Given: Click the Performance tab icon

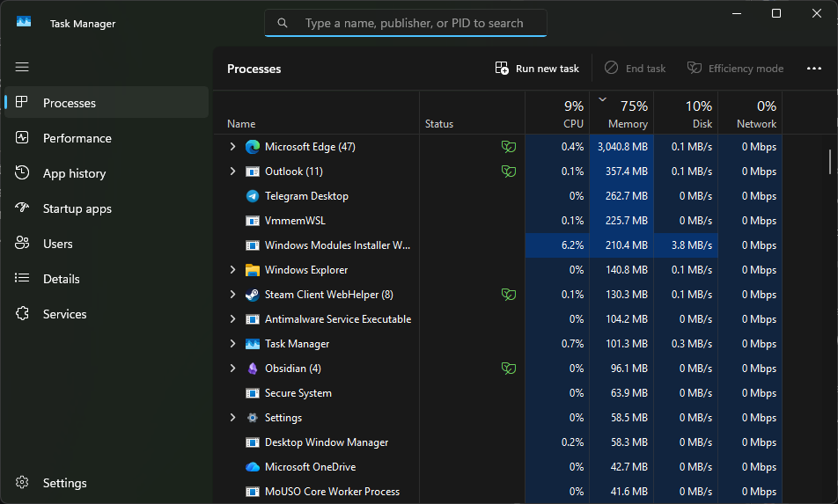Looking at the screenshot, I should 23,138.
